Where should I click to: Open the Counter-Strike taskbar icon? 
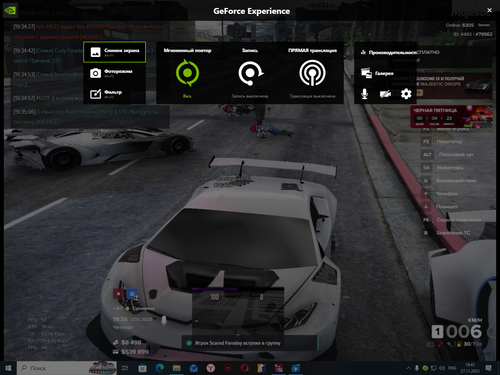(x=262, y=368)
